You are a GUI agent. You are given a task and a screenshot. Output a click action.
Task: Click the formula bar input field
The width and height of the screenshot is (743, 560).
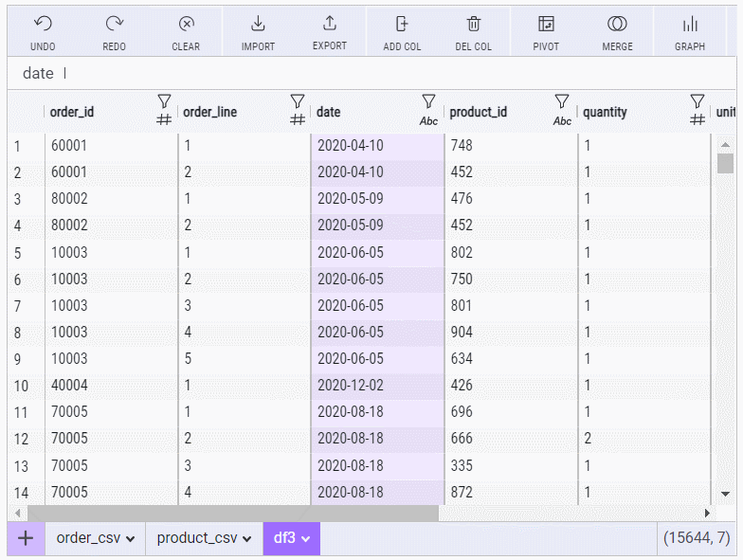pyautogui.click(x=379, y=73)
